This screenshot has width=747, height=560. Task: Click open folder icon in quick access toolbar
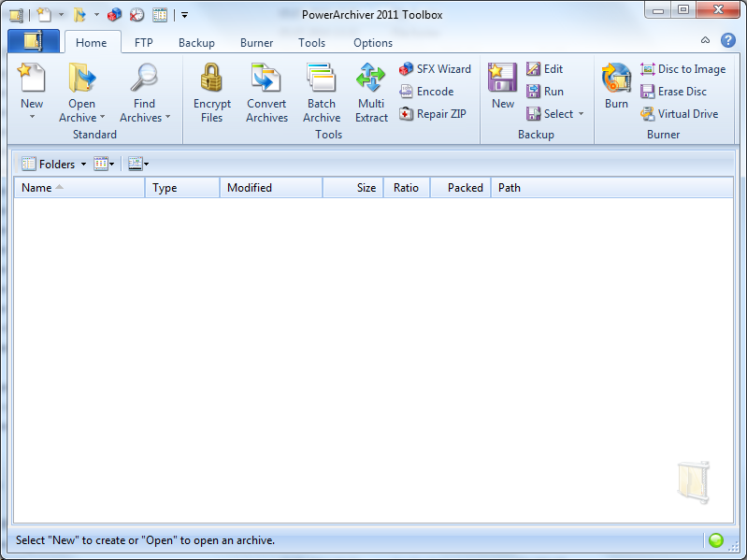(x=79, y=15)
